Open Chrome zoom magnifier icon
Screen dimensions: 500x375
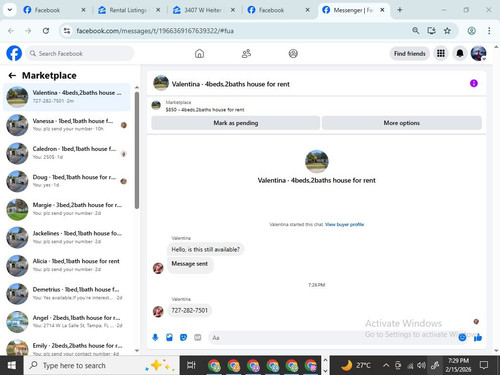click(x=416, y=31)
